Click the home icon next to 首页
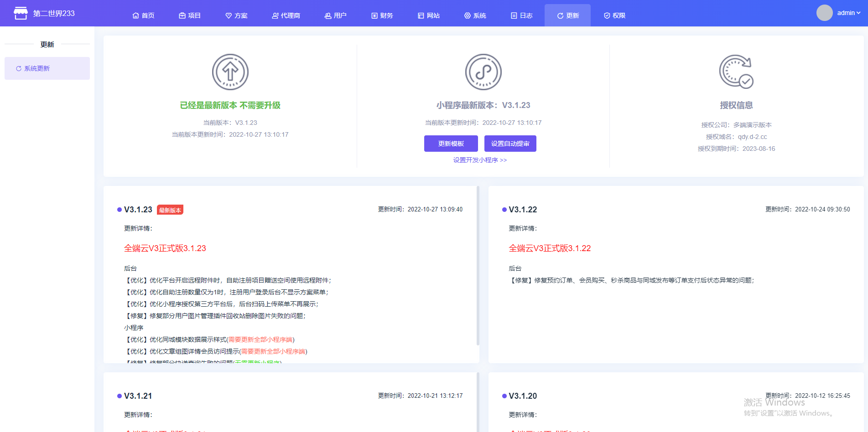Screen dimensions: 868x432 (135, 15)
